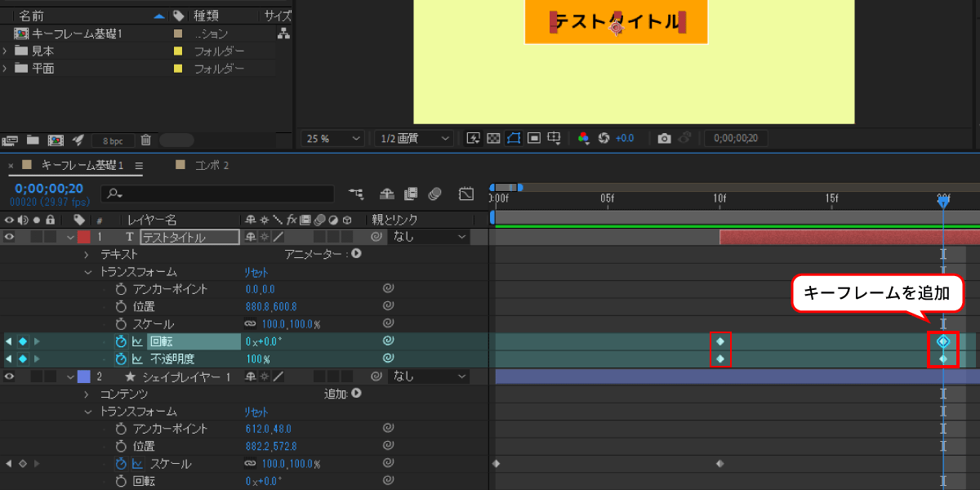Select the 回転 keyframe at 10f
980x490 pixels.
tap(720, 341)
